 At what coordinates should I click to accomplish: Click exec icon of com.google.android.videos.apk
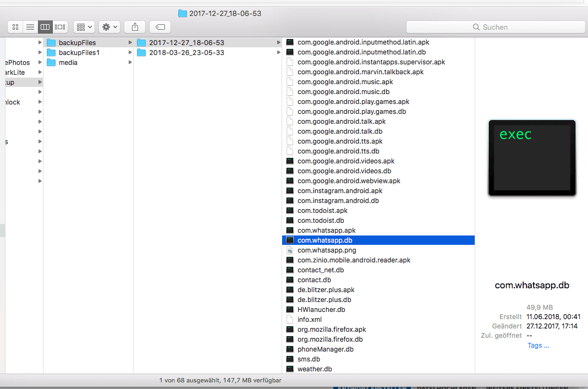coord(290,161)
